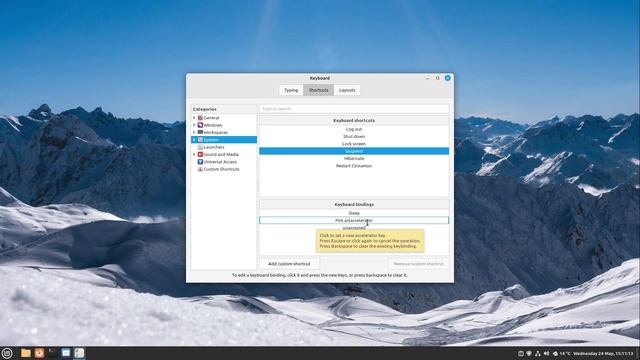
Task: Expand the System category tree arrow
Action: (194, 140)
